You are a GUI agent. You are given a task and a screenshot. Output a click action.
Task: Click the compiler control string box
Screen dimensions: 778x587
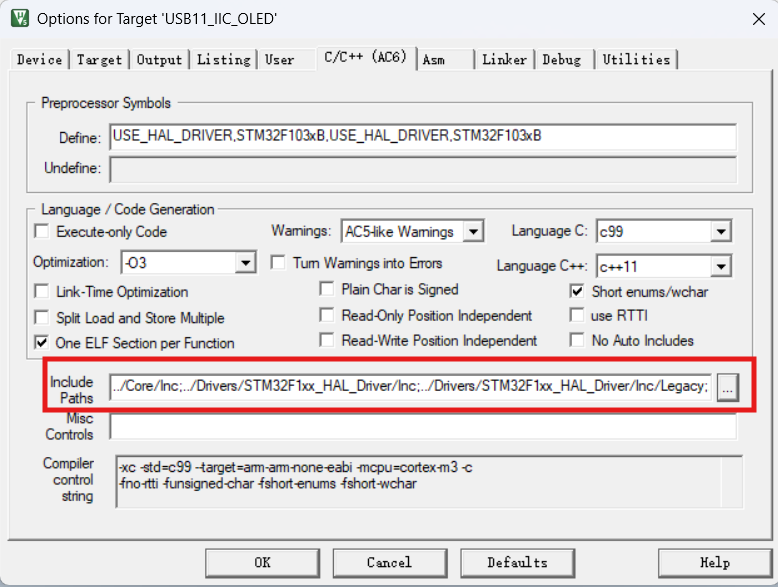point(429,481)
